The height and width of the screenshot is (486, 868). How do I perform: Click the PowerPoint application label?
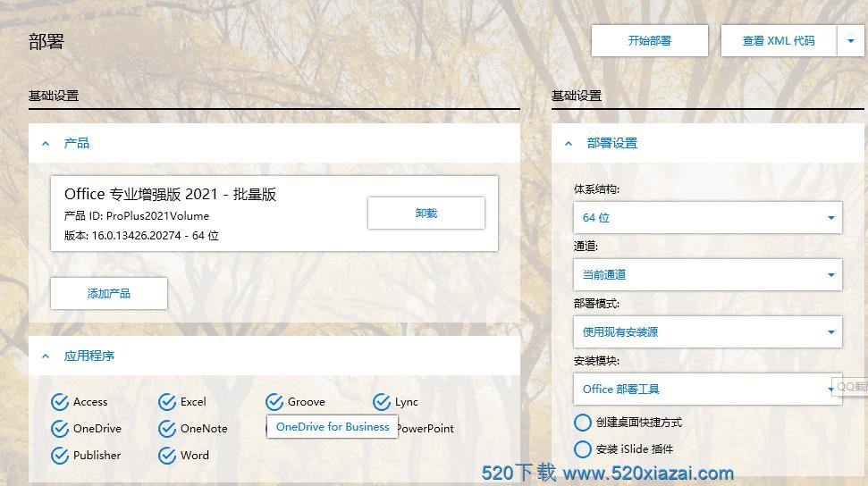(x=426, y=429)
